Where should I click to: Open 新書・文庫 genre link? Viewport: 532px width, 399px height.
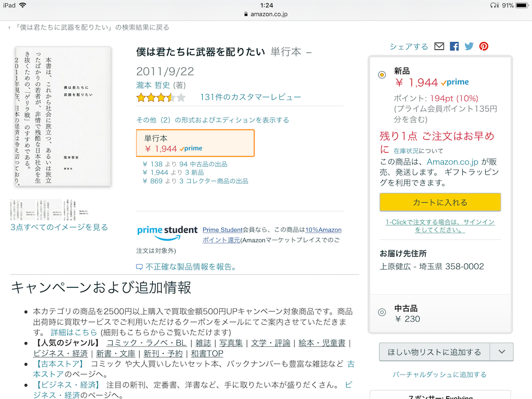click(x=116, y=353)
